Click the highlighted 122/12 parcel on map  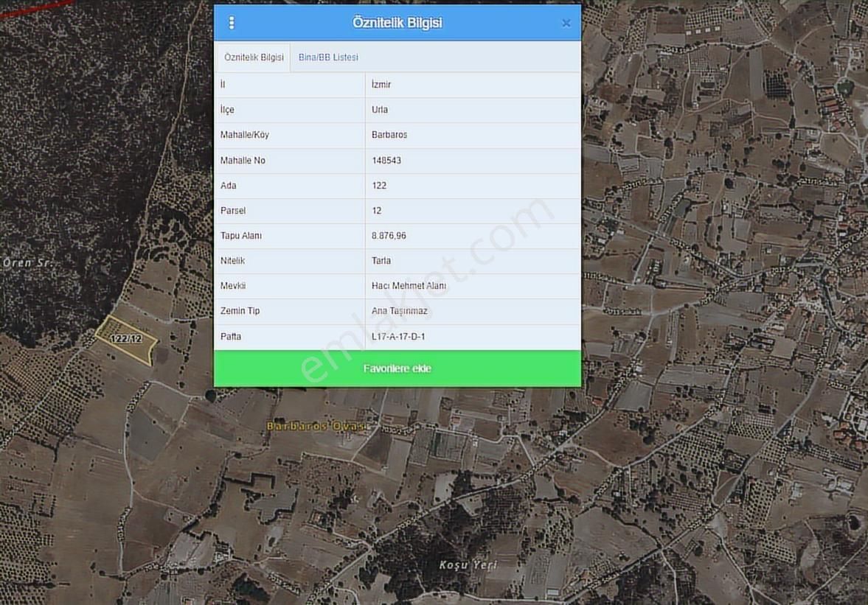(126, 339)
